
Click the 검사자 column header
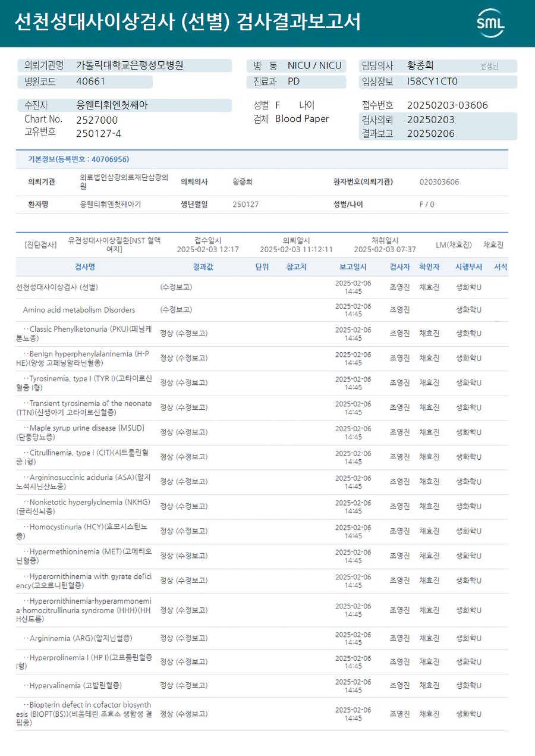tap(399, 267)
